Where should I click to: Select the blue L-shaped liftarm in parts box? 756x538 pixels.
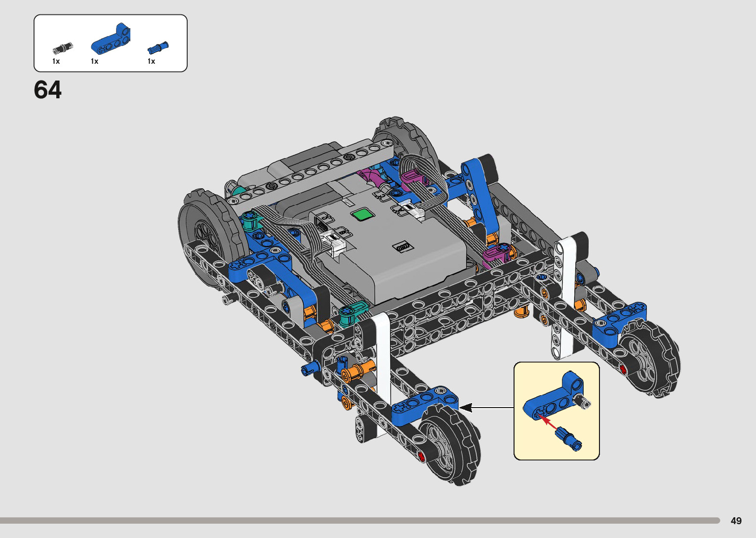click(112, 40)
